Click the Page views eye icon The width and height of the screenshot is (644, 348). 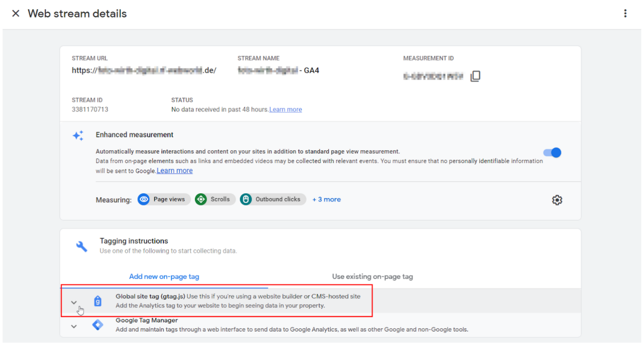(144, 199)
